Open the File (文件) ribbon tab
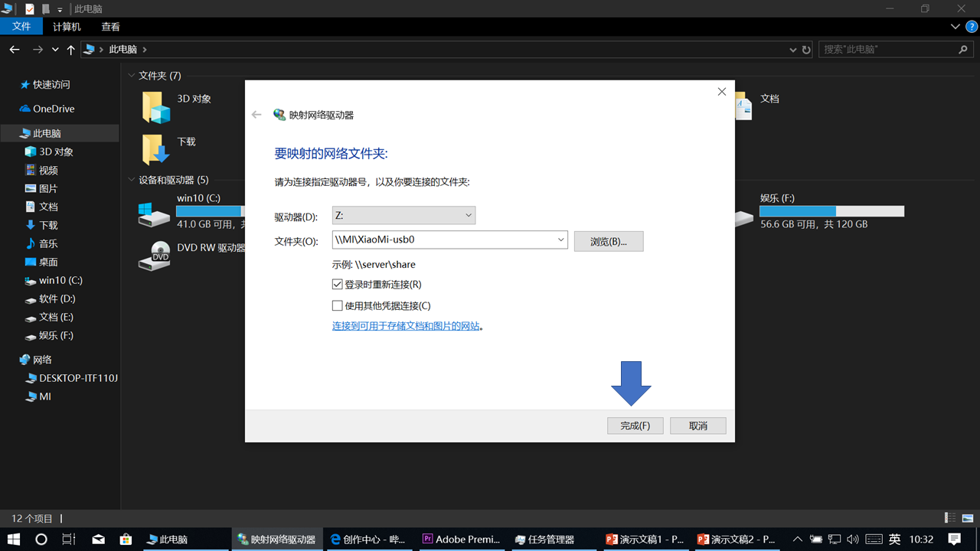This screenshot has width=980, height=551. (21, 27)
